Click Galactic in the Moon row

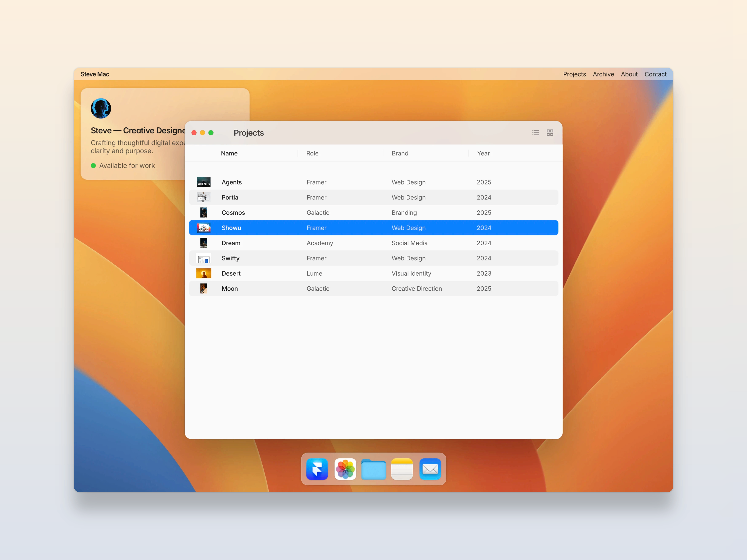click(318, 289)
